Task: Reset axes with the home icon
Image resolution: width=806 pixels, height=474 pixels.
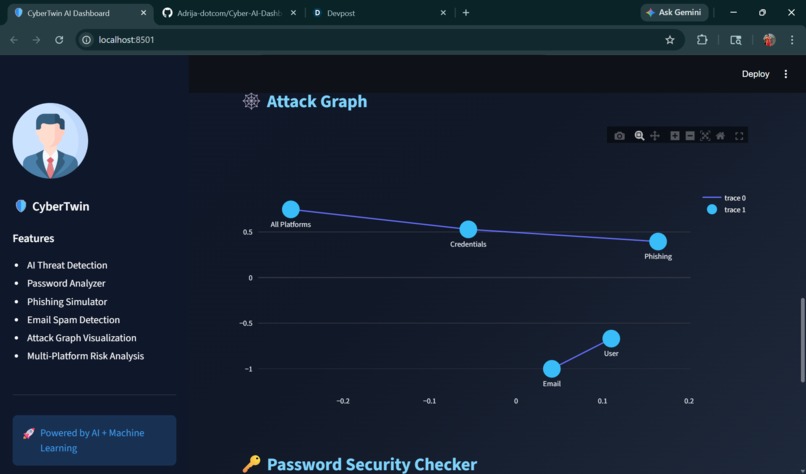Action: [720, 136]
